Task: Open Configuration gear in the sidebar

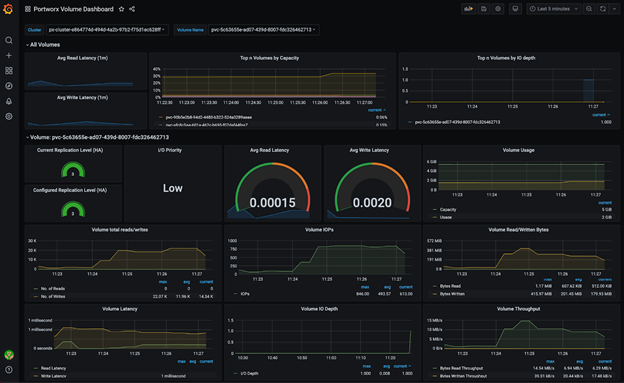Action: coord(9,117)
